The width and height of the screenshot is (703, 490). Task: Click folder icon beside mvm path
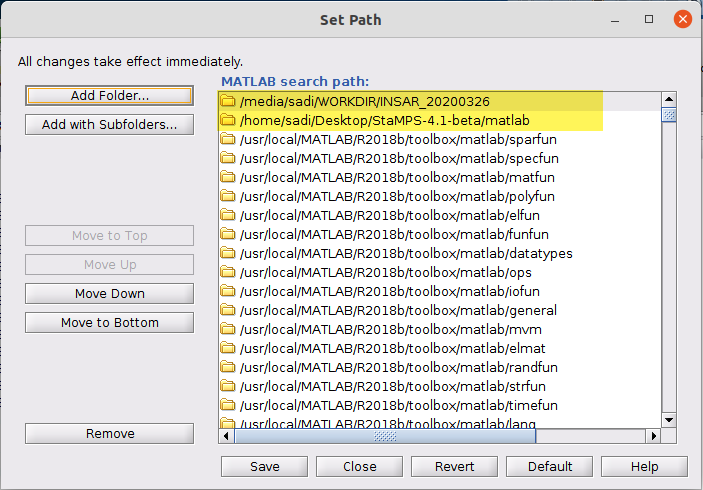[228, 329]
